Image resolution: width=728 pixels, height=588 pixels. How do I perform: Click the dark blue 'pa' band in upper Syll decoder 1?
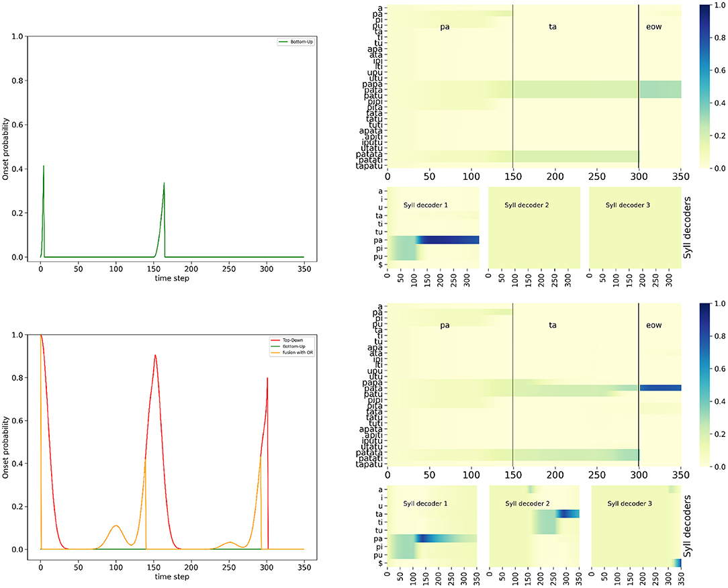(x=449, y=240)
